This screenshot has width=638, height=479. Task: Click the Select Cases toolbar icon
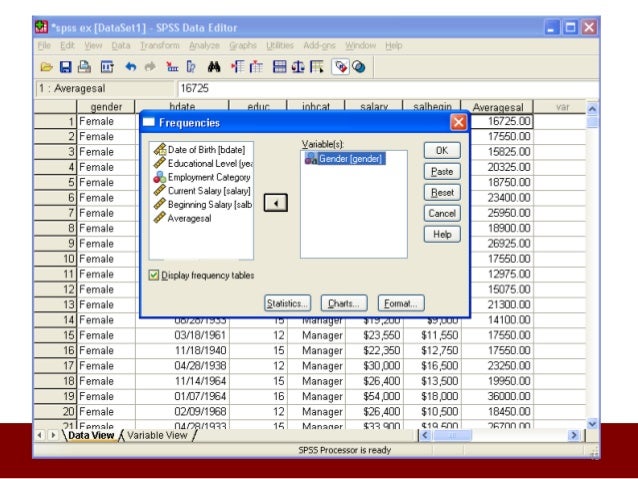317,67
